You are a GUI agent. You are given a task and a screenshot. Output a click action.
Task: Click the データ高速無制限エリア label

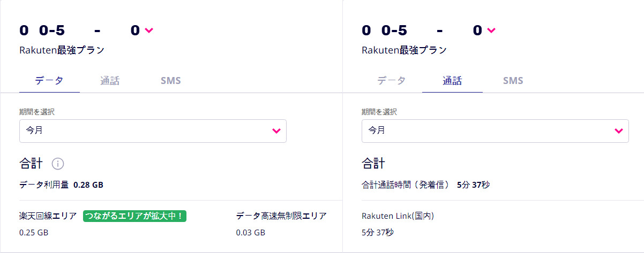click(x=281, y=216)
